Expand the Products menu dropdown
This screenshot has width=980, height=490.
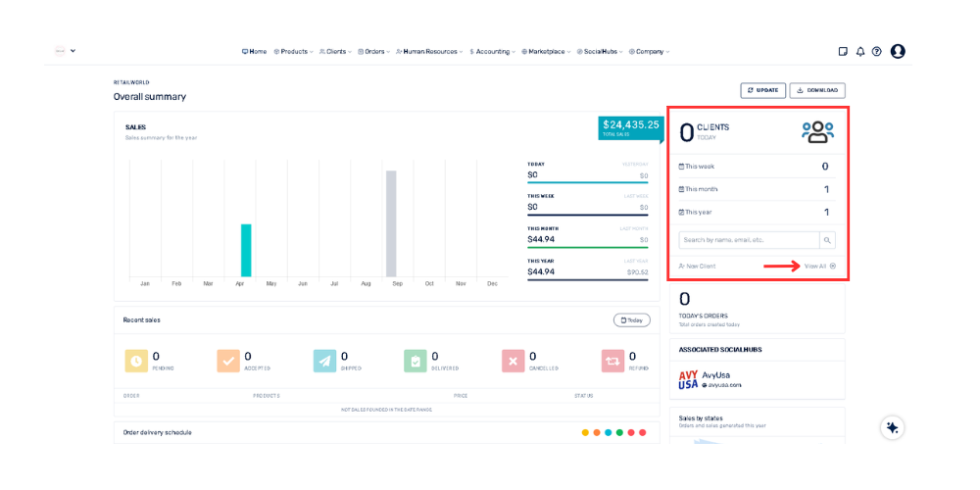[x=293, y=52]
